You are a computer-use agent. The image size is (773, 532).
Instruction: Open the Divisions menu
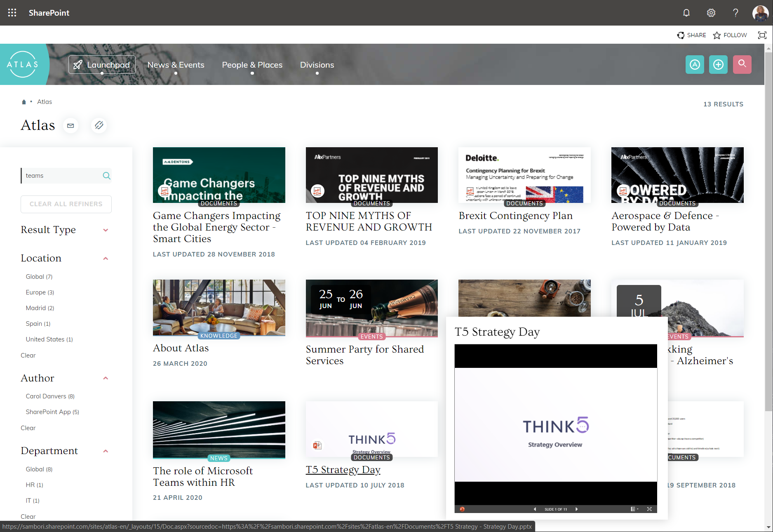[317, 65]
